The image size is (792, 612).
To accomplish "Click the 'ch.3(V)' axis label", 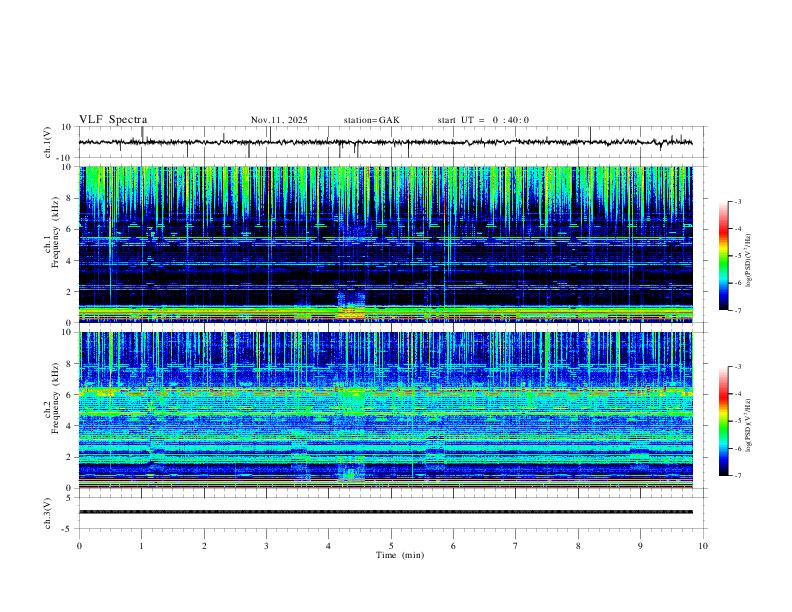I will pos(48,513).
